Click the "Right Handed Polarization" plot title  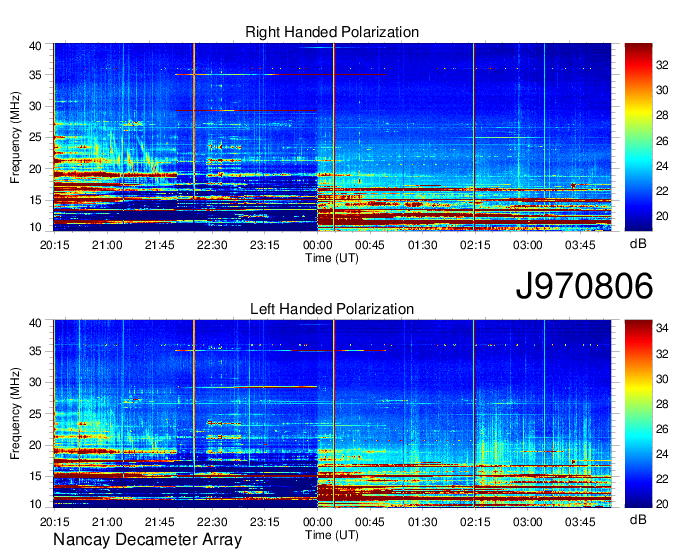point(332,32)
